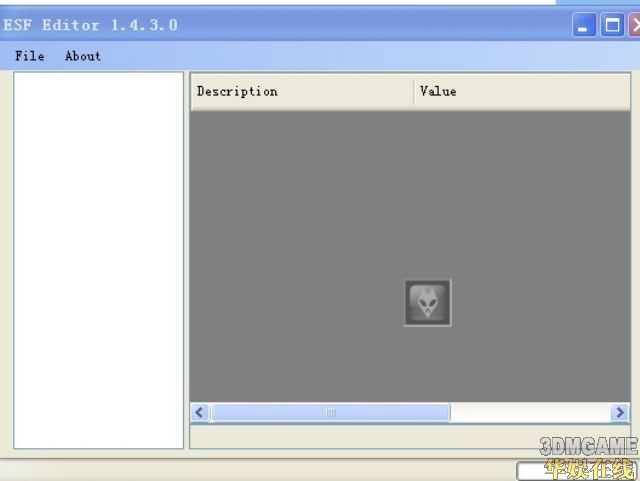Minimize the ESF Editor window

coord(584,26)
